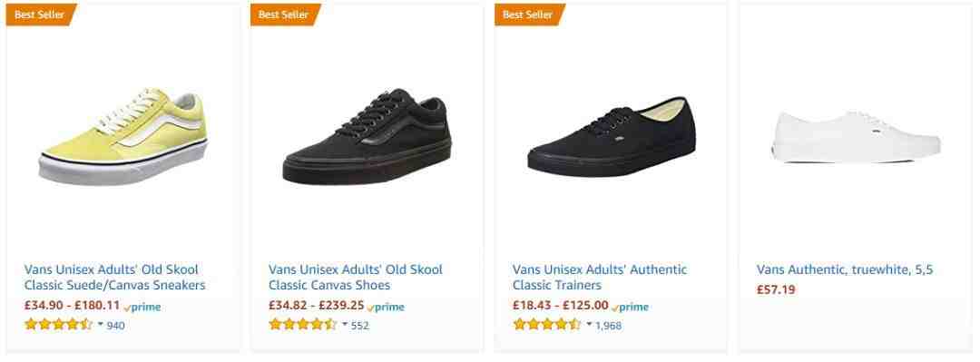Image resolution: width=980 pixels, height=362 pixels.
Task: Open Vans Authentic Classic Trainers link
Action: click(600, 277)
